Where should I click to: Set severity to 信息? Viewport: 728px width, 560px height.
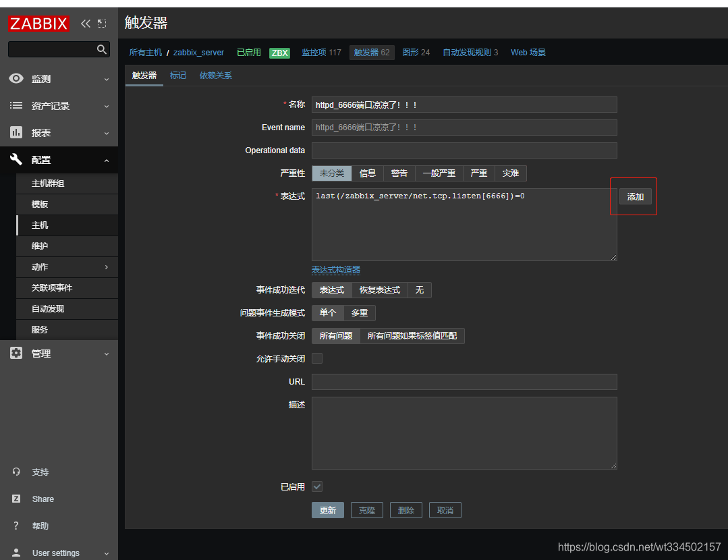click(368, 173)
